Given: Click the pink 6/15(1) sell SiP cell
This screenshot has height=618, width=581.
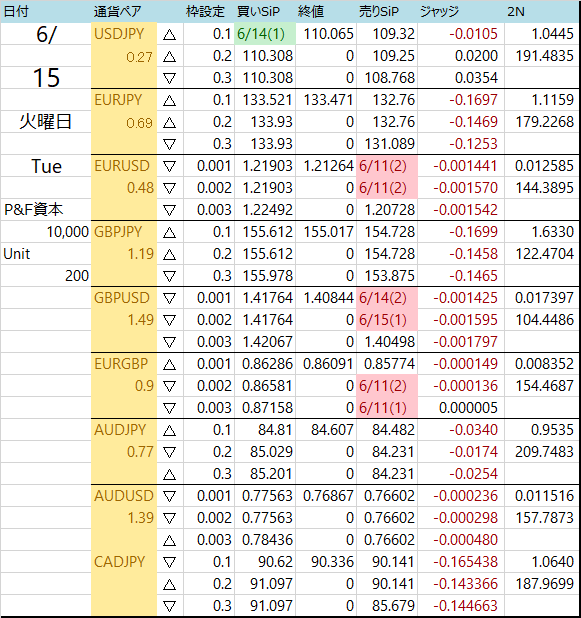Looking at the screenshot, I should tap(387, 320).
